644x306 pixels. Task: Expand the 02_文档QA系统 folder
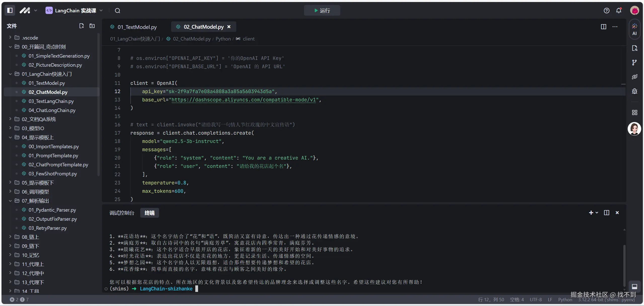point(39,119)
